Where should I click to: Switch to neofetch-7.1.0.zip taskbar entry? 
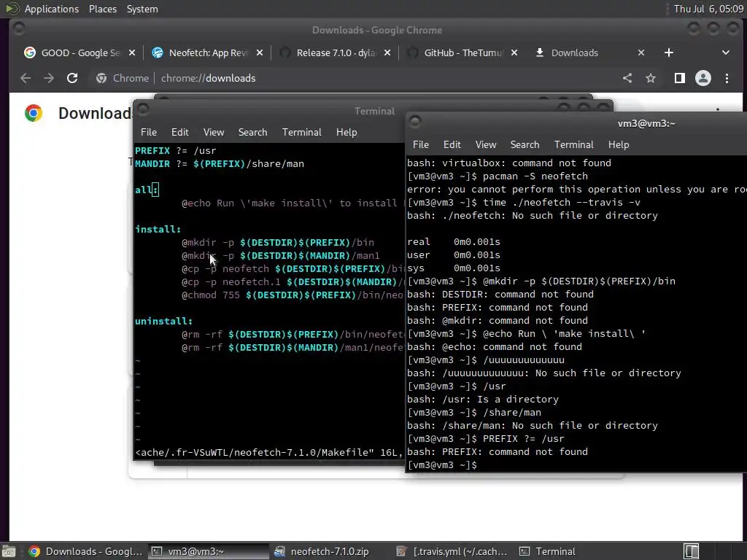[330, 551]
